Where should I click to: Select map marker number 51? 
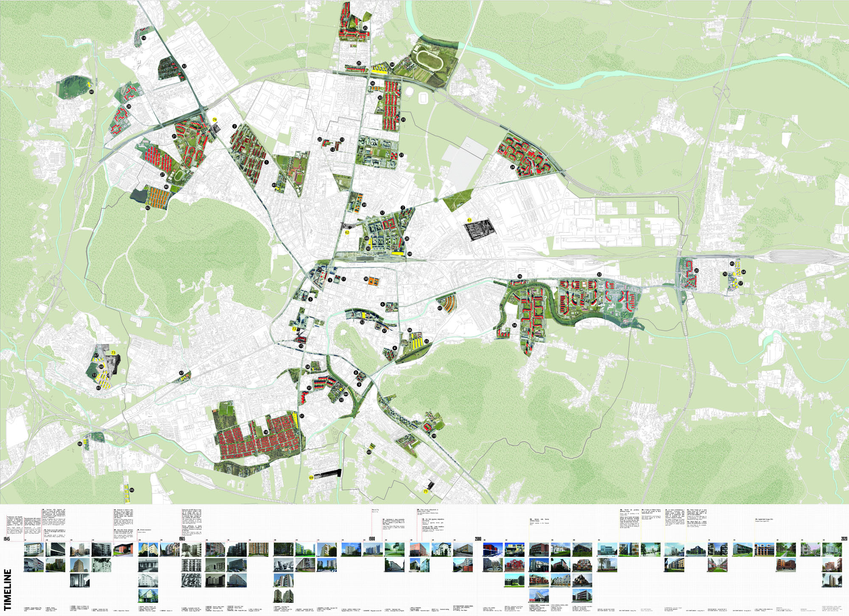[x=302, y=416]
